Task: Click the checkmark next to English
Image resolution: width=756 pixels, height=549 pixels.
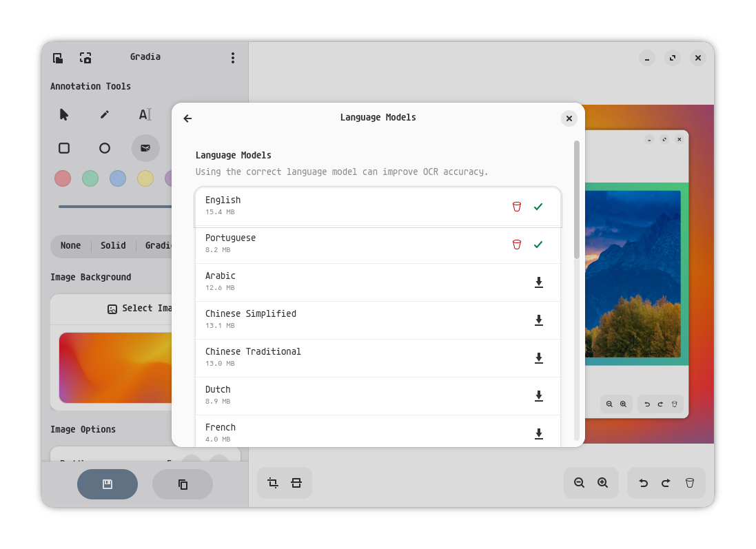Action: tap(538, 206)
